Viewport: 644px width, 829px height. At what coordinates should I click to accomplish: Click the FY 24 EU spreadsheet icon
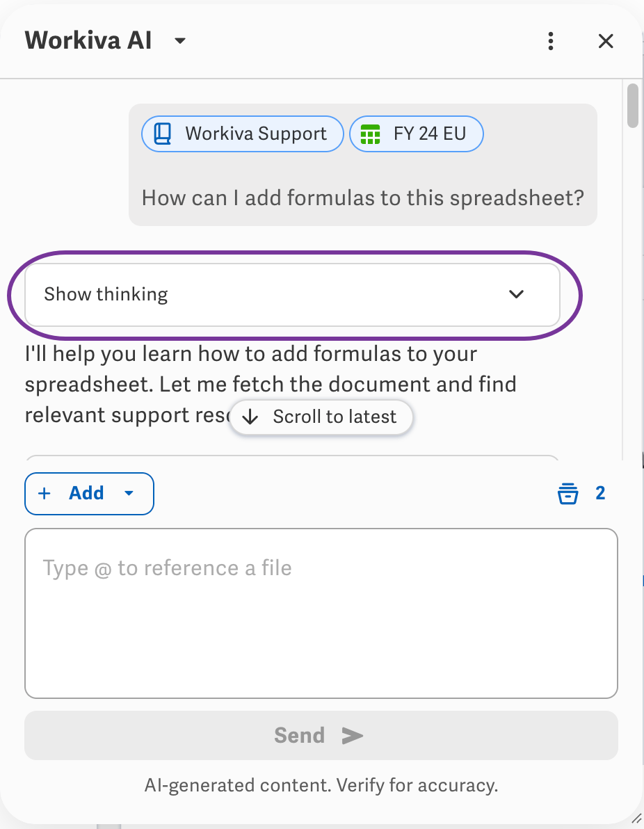point(370,134)
